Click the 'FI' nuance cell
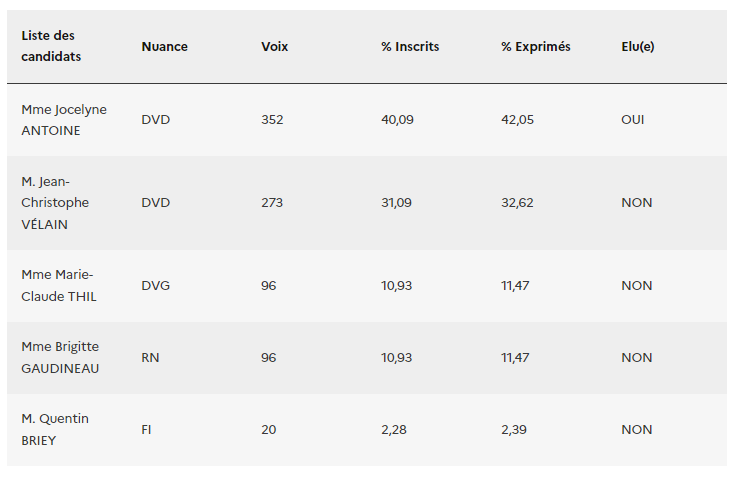 (x=147, y=429)
